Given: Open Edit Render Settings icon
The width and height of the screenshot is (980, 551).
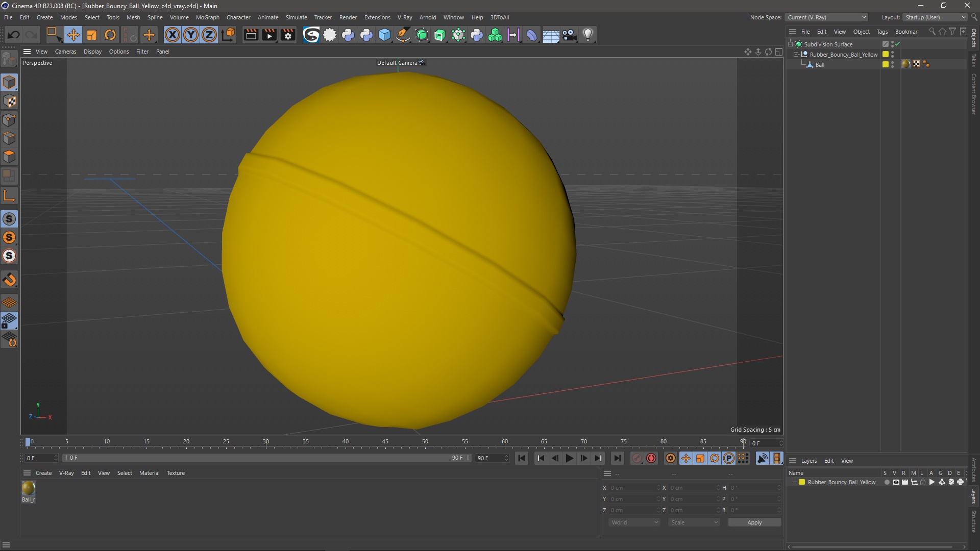Looking at the screenshot, I should (288, 35).
